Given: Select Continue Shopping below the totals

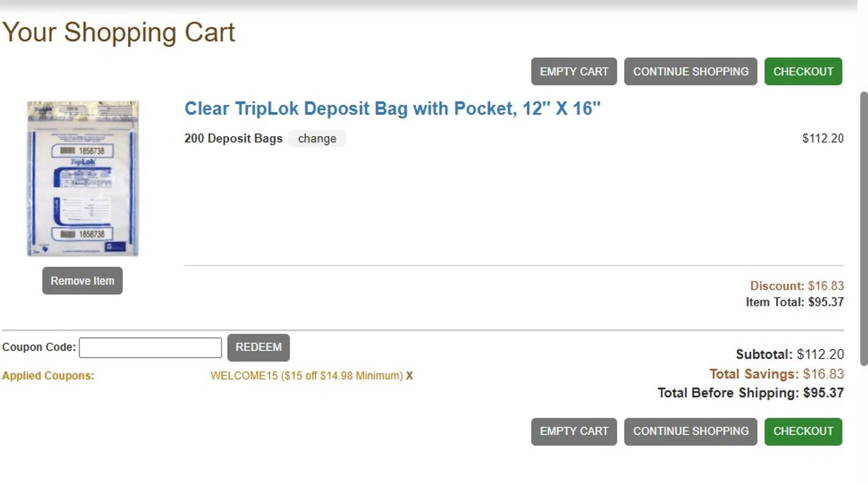Looking at the screenshot, I should point(690,431).
